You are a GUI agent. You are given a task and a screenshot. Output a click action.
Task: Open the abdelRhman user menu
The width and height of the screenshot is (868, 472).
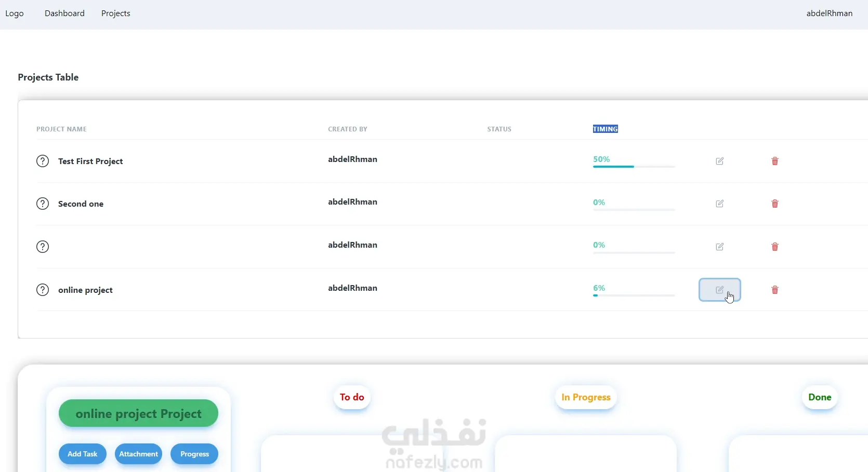[830, 14]
